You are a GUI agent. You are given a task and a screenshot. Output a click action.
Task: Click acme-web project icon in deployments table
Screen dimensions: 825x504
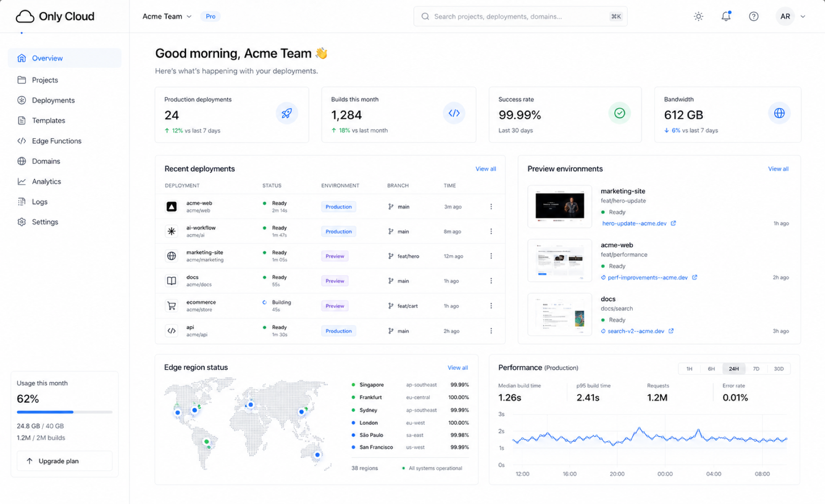coord(171,207)
